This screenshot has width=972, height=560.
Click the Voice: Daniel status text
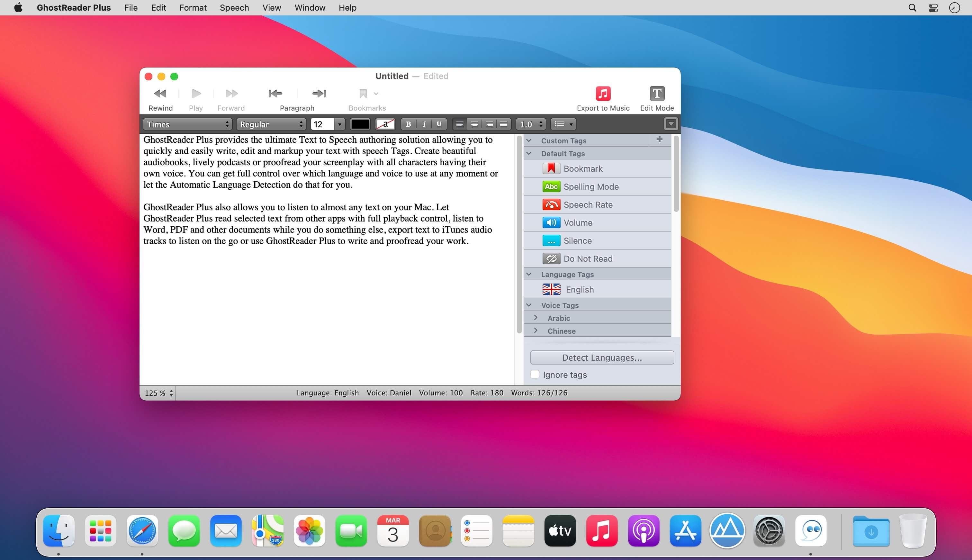pyautogui.click(x=389, y=393)
